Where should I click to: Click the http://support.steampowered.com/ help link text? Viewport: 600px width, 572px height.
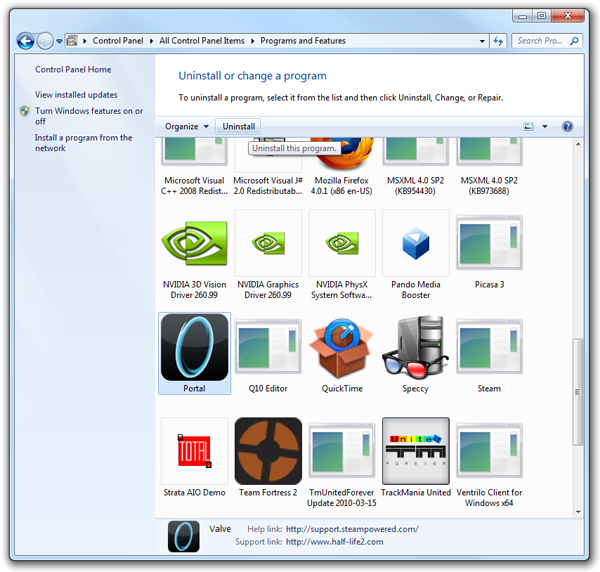(352, 529)
